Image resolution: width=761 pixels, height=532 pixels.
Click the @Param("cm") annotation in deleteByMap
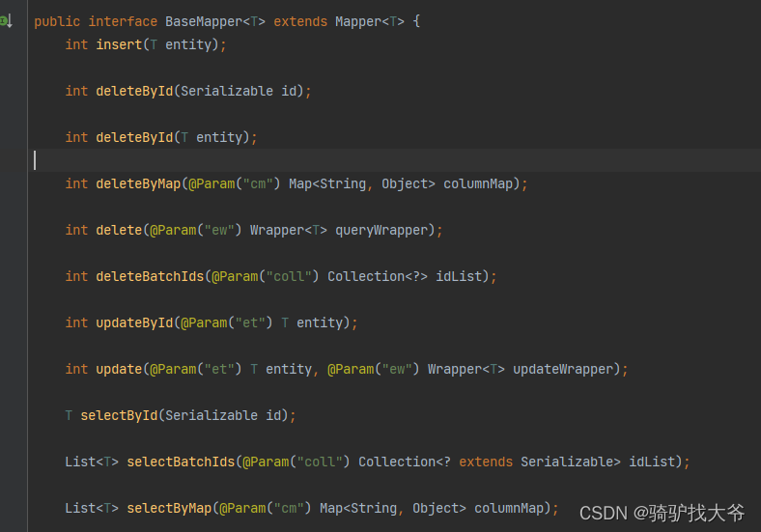pyautogui.click(x=235, y=184)
